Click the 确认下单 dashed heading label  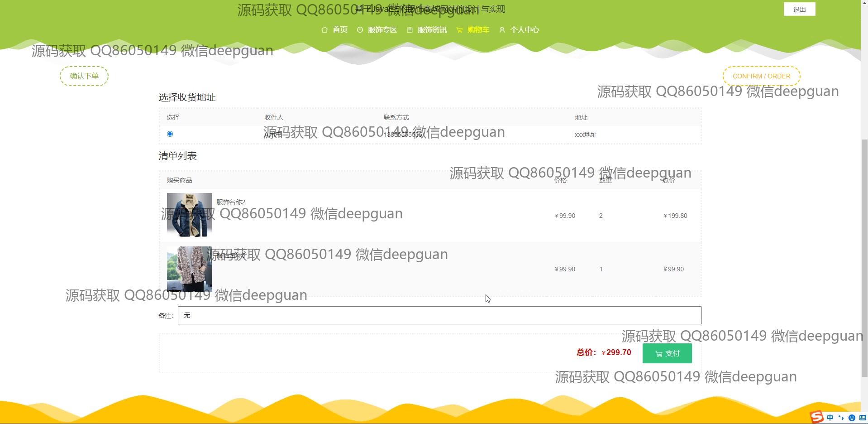point(84,76)
